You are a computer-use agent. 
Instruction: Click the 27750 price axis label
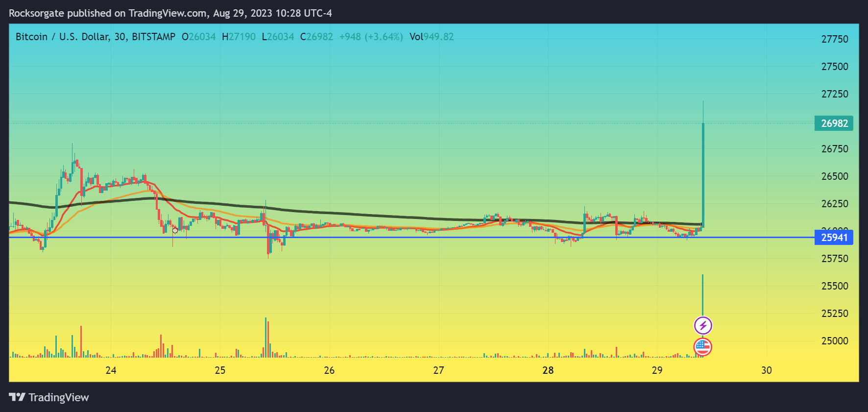tap(835, 39)
